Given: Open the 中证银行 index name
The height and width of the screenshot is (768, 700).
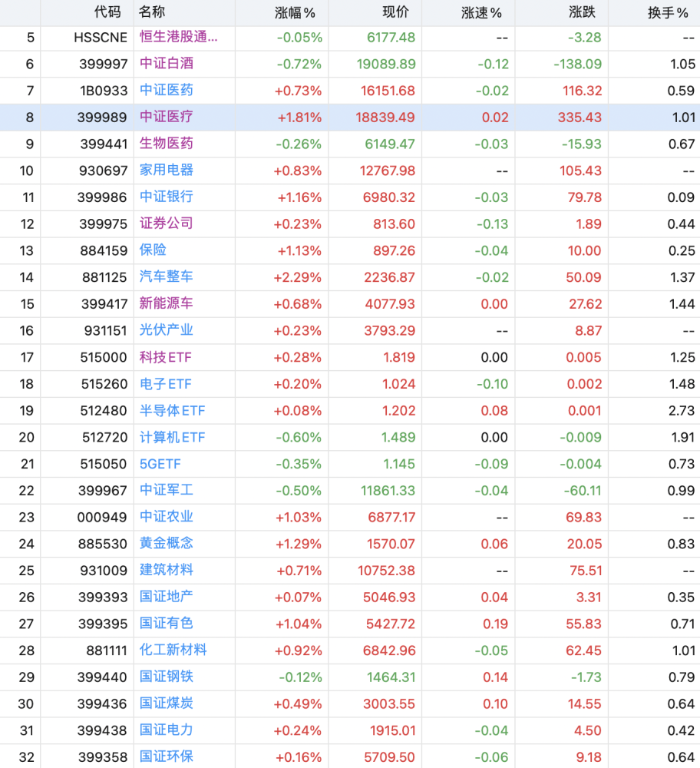Looking at the screenshot, I should click(x=167, y=197).
